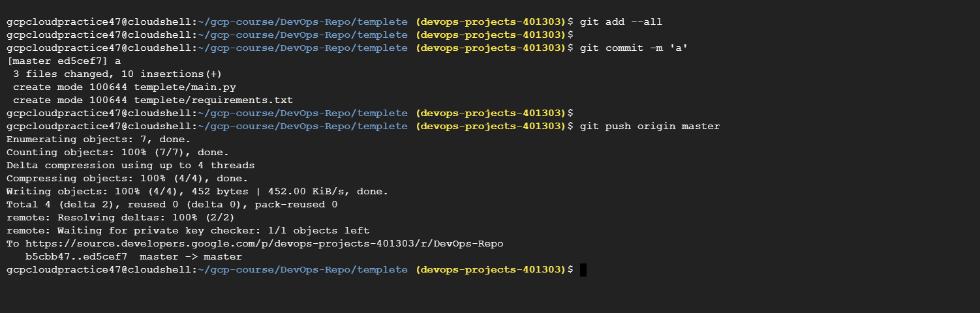
Task: Click the 'Enumerating objects: 7, done.' line
Action: 99,140
